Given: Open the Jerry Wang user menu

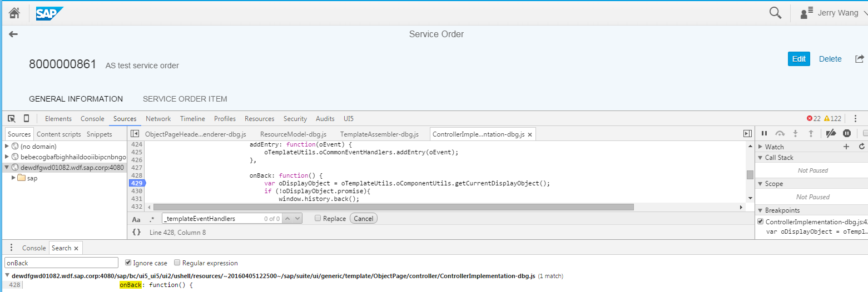Looking at the screenshot, I should [833, 13].
